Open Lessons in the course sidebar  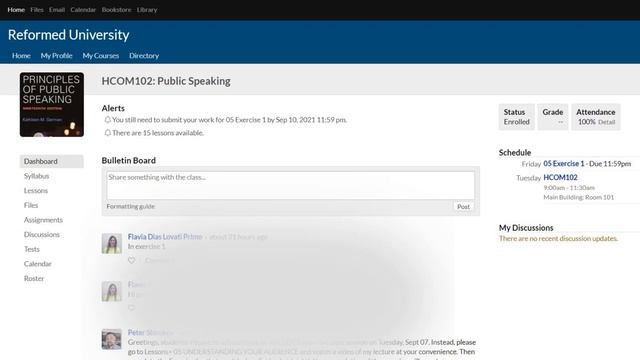(36, 191)
